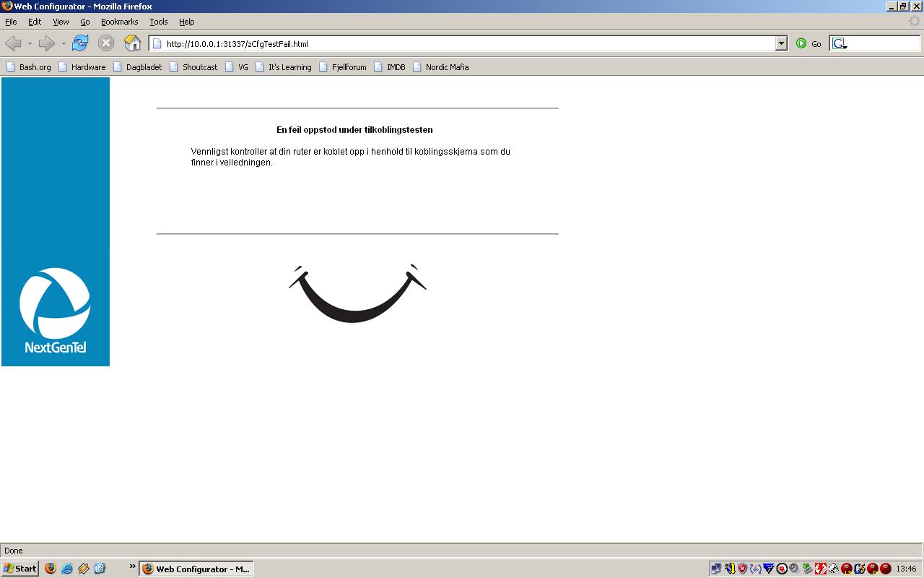Open the IMDB bookmark

click(390, 67)
